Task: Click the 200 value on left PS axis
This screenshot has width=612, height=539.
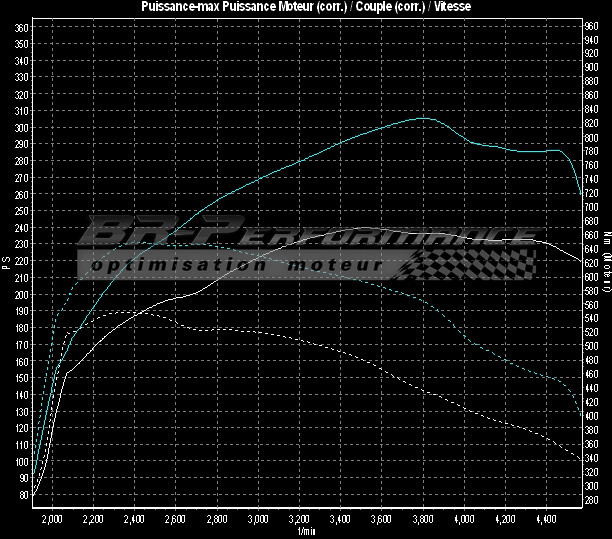Action: 21,294
